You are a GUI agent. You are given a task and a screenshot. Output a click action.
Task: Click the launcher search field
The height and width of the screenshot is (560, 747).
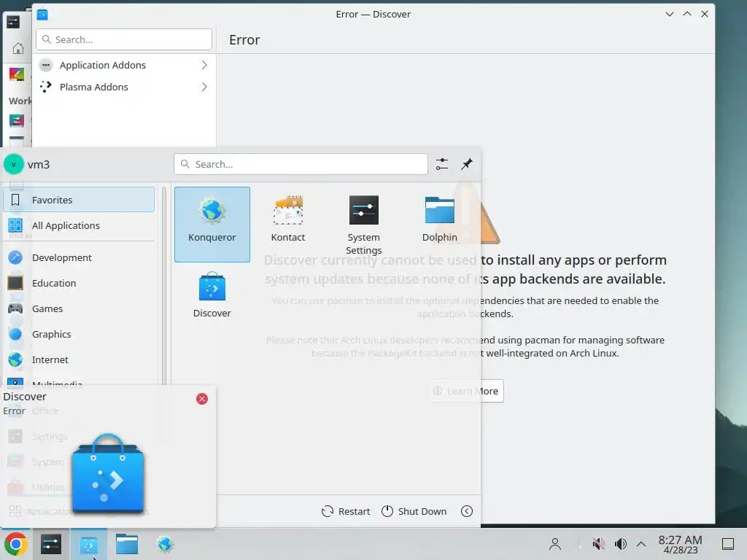(x=301, y=164)
